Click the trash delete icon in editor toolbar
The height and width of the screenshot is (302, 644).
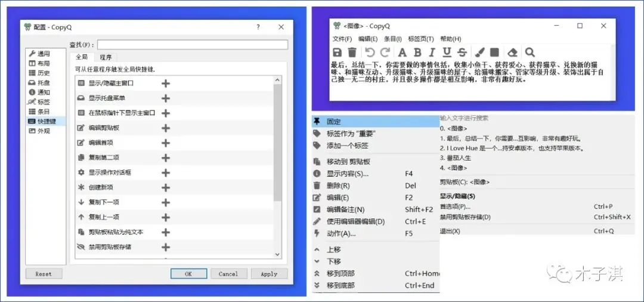click(352, 52)
